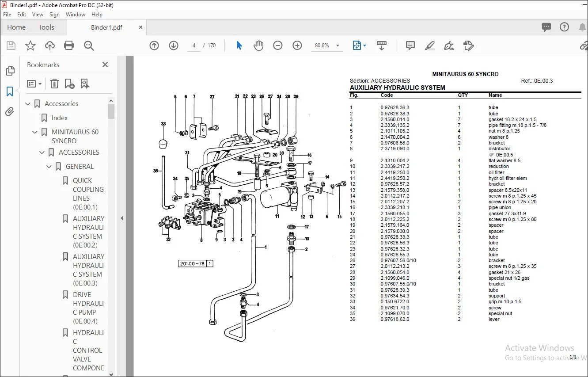Screen dimensions: 588x377
Task: Save the file with the floppy disk icon
Action: (11, 46)
